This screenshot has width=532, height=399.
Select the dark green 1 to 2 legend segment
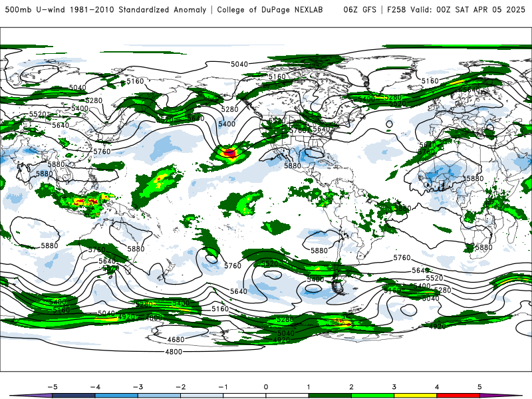(x=330, y=396)
